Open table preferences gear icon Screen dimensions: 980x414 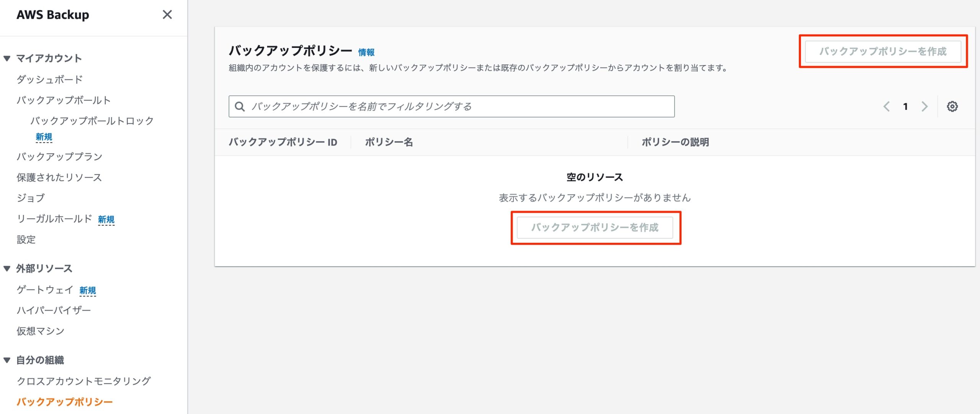[952, 106]
